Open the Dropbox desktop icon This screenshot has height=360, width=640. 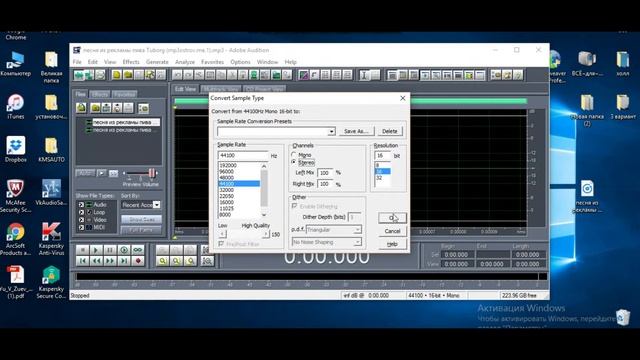[16, 149]
